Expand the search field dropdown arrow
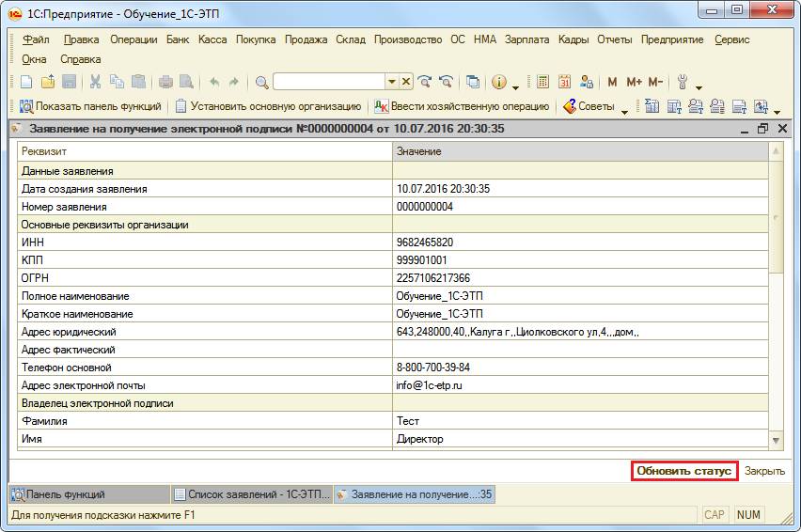This screenshot has height=532, width=801. point(392,82)
